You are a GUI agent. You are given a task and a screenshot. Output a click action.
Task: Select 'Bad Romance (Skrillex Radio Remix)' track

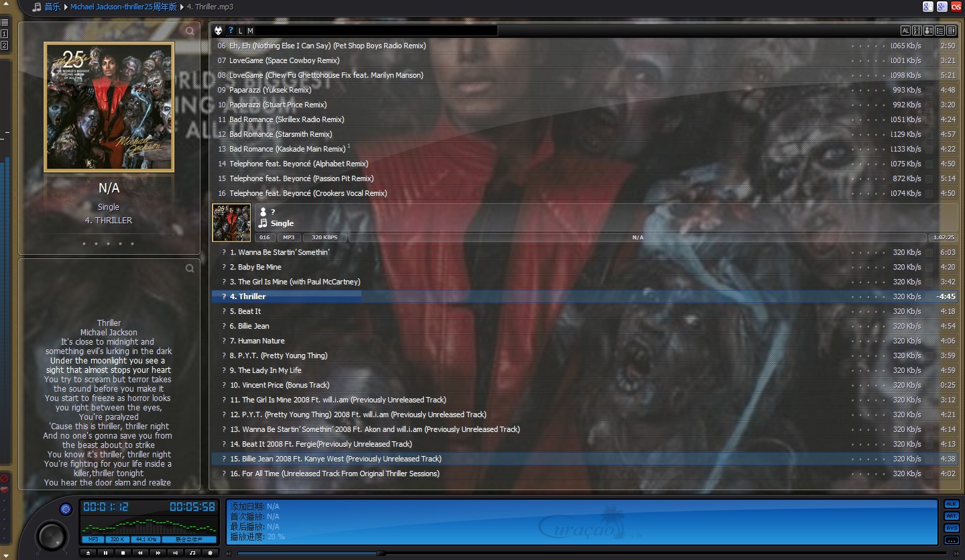coord(584,119)
